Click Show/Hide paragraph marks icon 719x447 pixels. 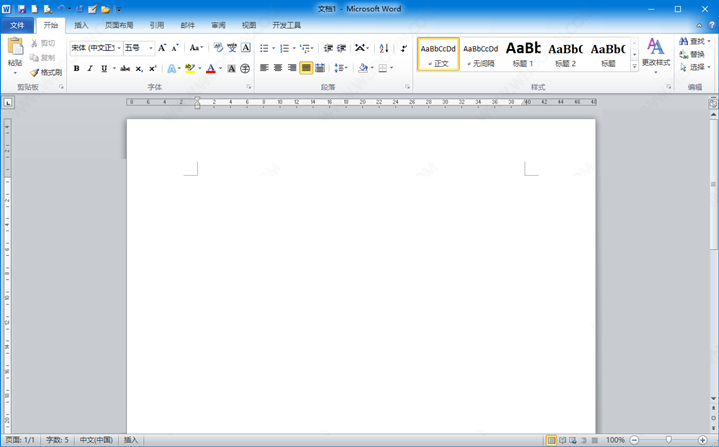pos(404,48)
